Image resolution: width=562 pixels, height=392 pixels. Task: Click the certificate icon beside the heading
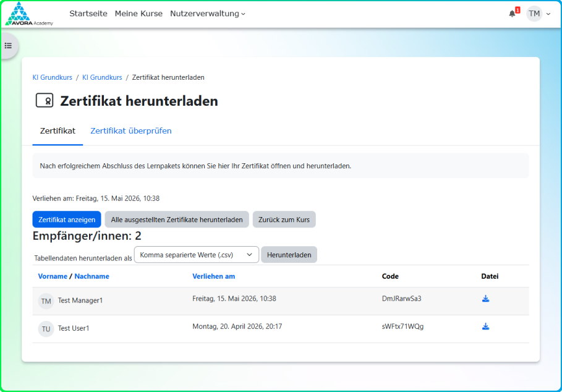[45, 100]
